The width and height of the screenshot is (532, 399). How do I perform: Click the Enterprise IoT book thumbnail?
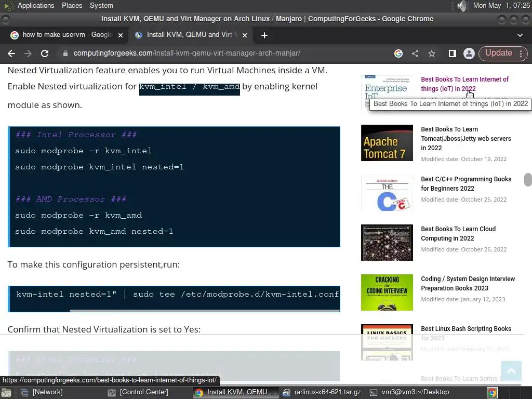[387, 91]
